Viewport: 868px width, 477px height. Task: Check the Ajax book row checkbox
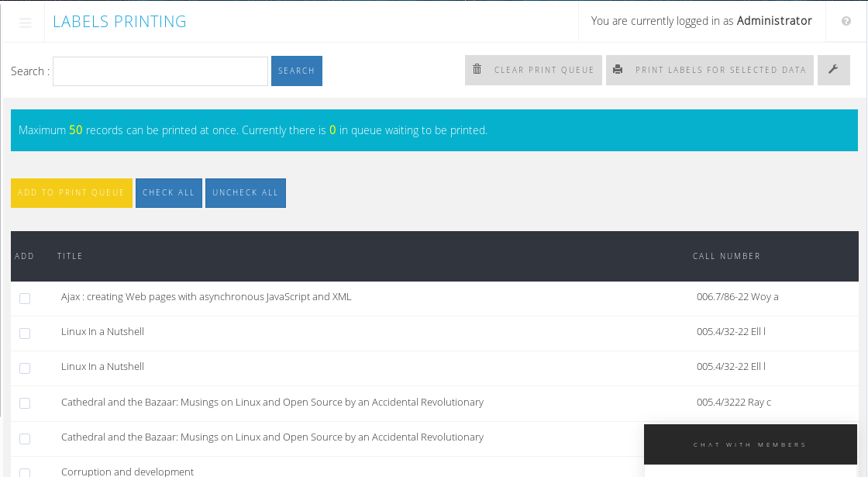(25, 299)
